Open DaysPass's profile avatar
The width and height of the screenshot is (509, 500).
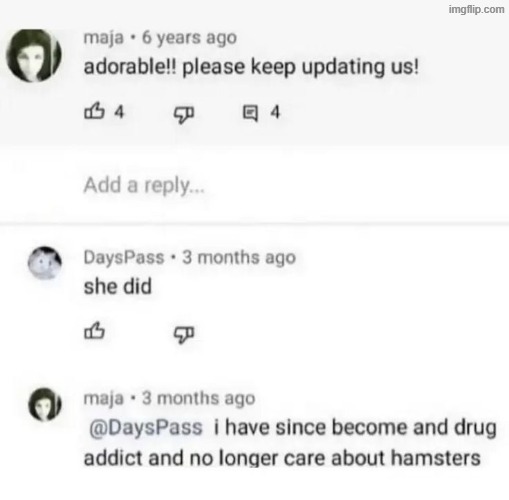[x=45, y=262]
